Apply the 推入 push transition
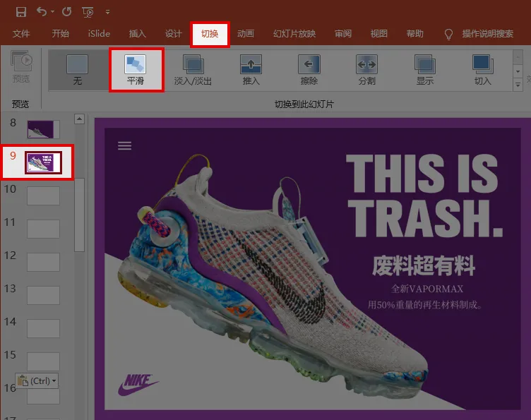Screen dimensions: 531x420 (x=251, y=70)
